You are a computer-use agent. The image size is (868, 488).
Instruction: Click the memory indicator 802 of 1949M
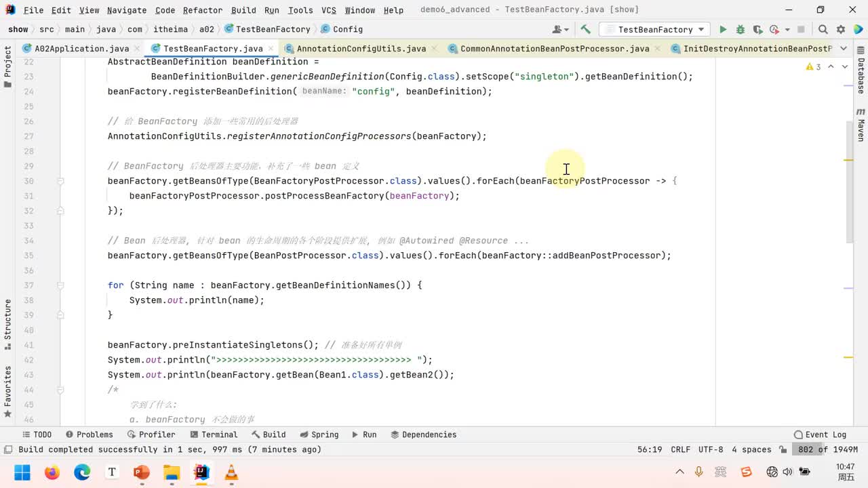[828, 449]
